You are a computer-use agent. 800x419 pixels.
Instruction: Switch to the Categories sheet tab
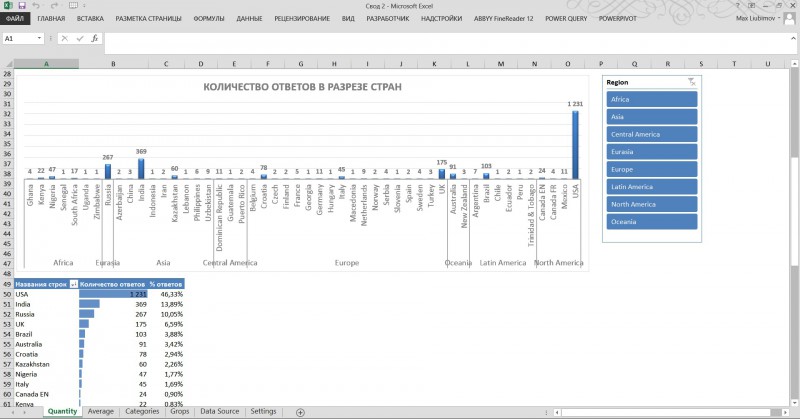click(142, 411)
